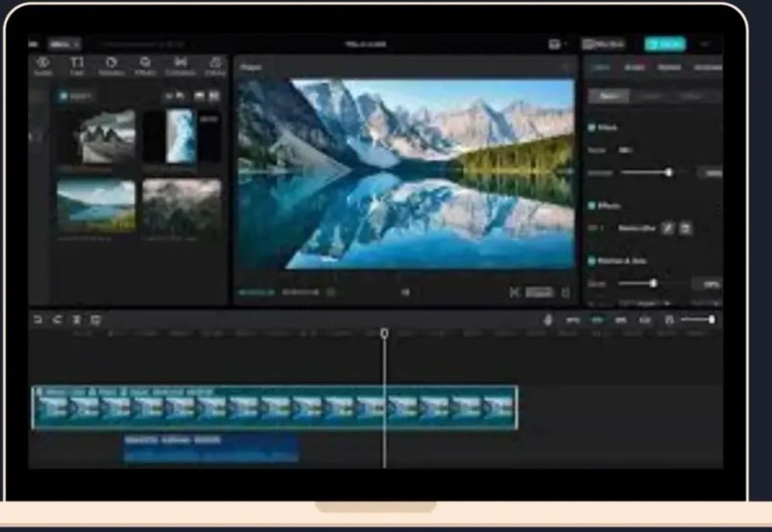Click the redo arrow above timeline
Screen dimensions: 772x532
pos(57,320)
